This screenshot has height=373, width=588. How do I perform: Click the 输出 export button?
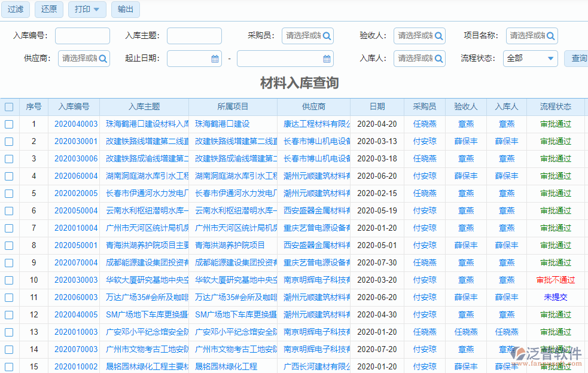click(125, 10)
